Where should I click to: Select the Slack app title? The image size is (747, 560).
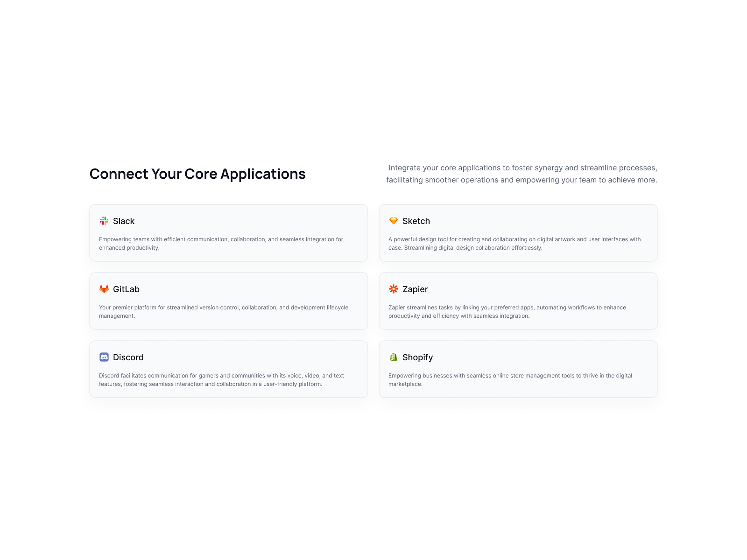(123, 221)
